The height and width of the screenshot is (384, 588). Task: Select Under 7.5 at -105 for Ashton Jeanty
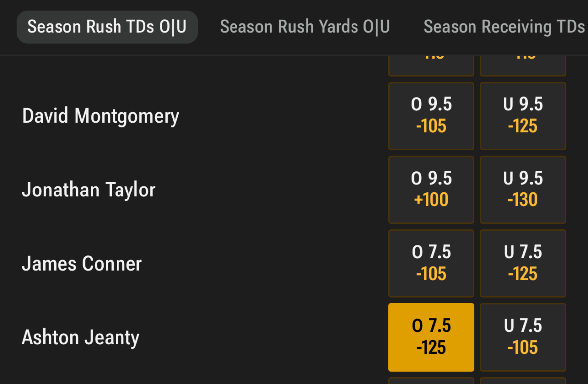point(523,337)
